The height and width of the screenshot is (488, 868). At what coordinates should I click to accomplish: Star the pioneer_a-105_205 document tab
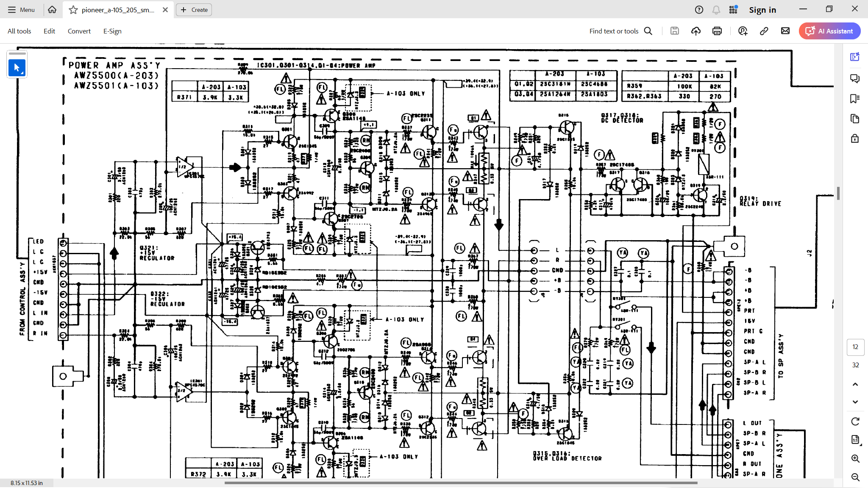pyautogui.click(x=73, y=10)
